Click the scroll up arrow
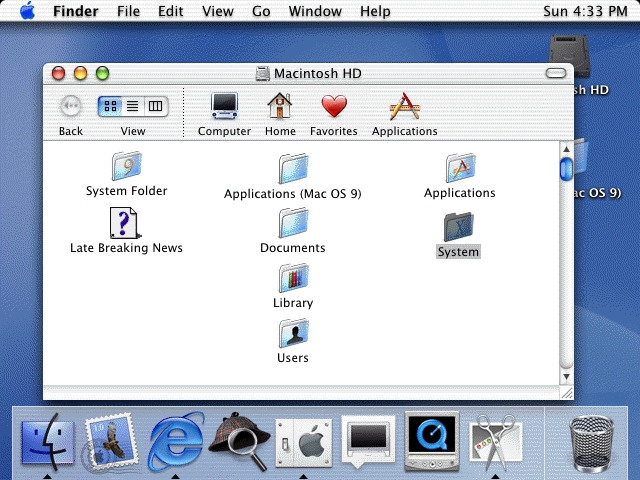Viewport: 640px width, 480px height. (566, 149)
